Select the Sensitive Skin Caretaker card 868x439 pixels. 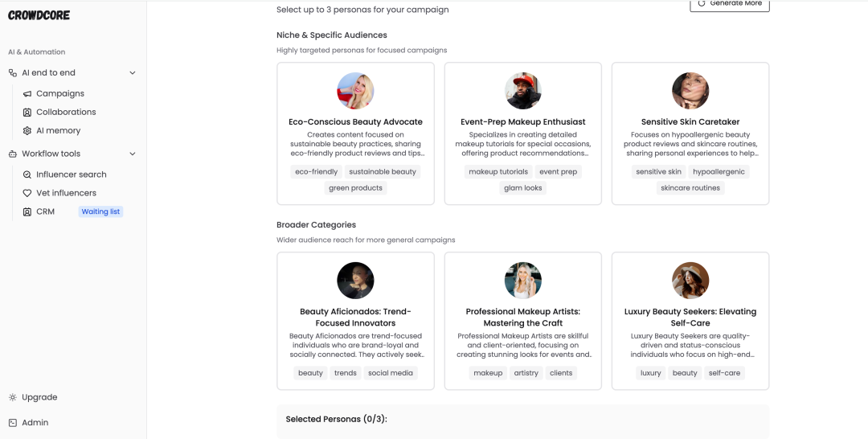pos(690,133)
